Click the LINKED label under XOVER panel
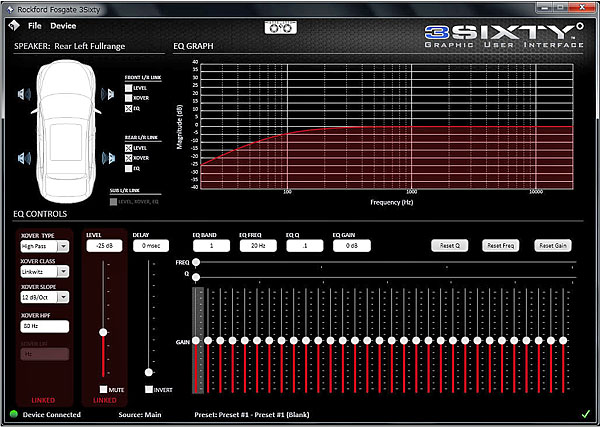The height and width of the screenshot is (427, 600). pos(43,400)
